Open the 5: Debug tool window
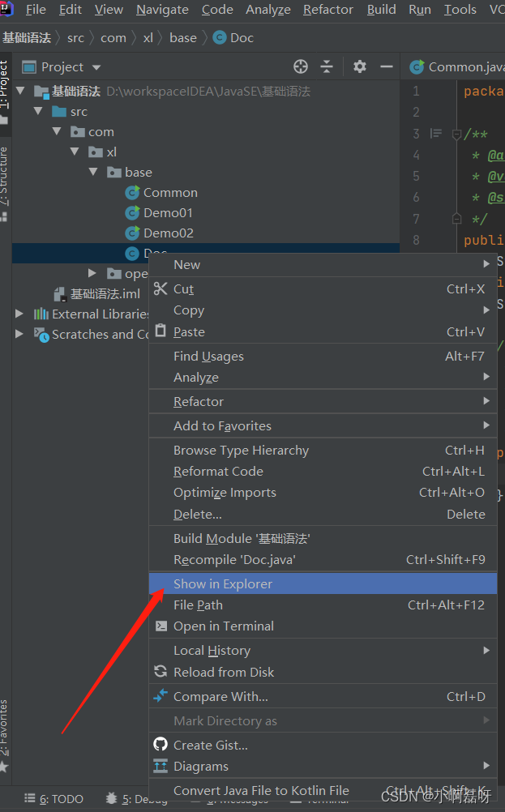Image resolution: width=505 pixels, height=812 pixels. coord(137,799)
